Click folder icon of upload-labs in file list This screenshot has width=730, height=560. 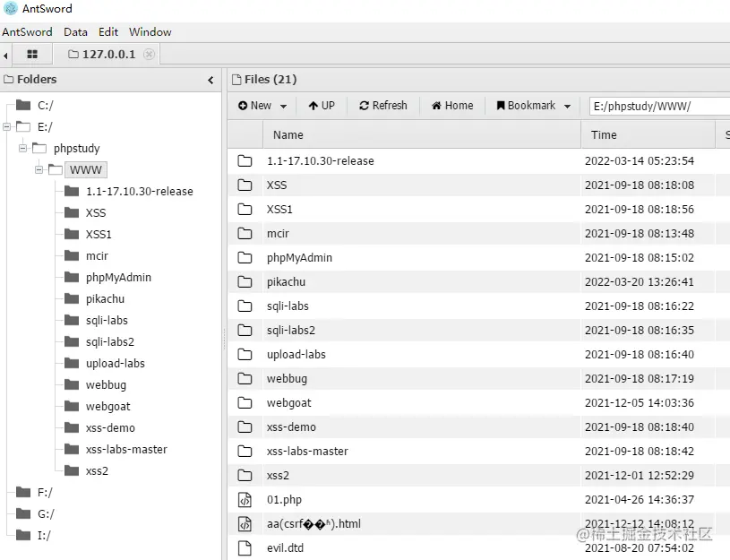tap(245, 355)
